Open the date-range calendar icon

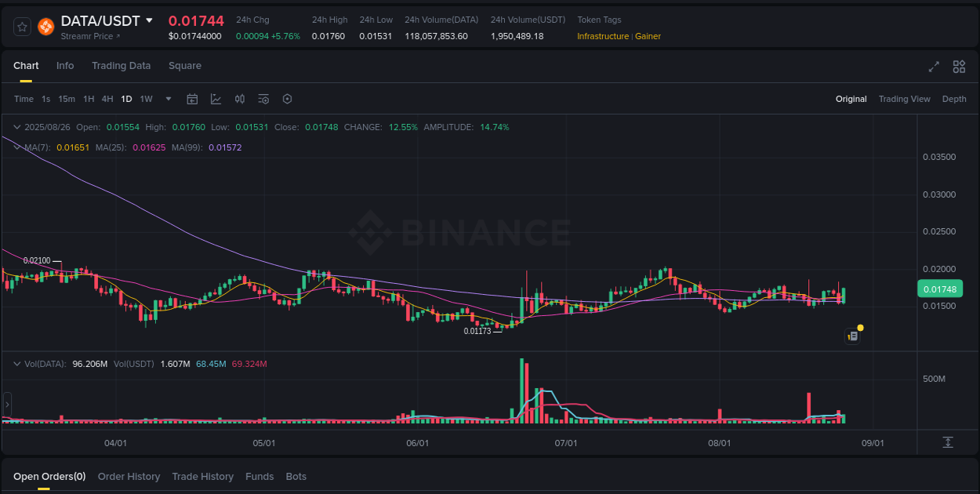pos(192,99)
